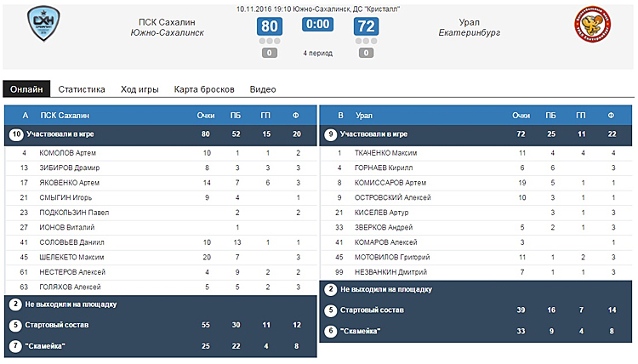This screenshot has width=638, height=364.
Task: Click the circled 7 badge beside Sakhalin "Скамейка"
Action: [15, 346]
